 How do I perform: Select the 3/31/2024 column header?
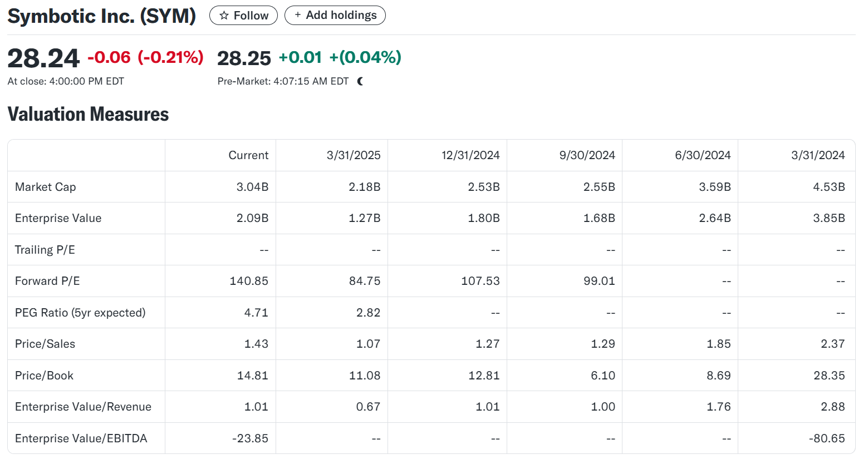tap(818, 155)
